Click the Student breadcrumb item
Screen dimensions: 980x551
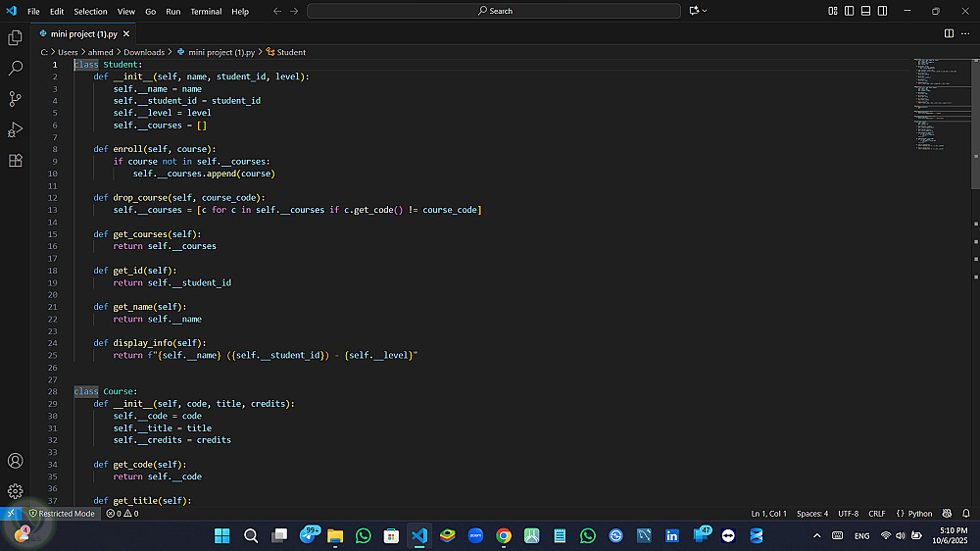(x=290, y=52)
